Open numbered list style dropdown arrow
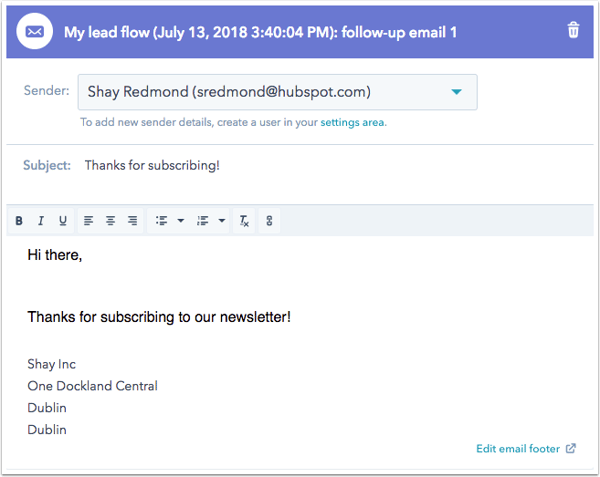 [222, 221]
